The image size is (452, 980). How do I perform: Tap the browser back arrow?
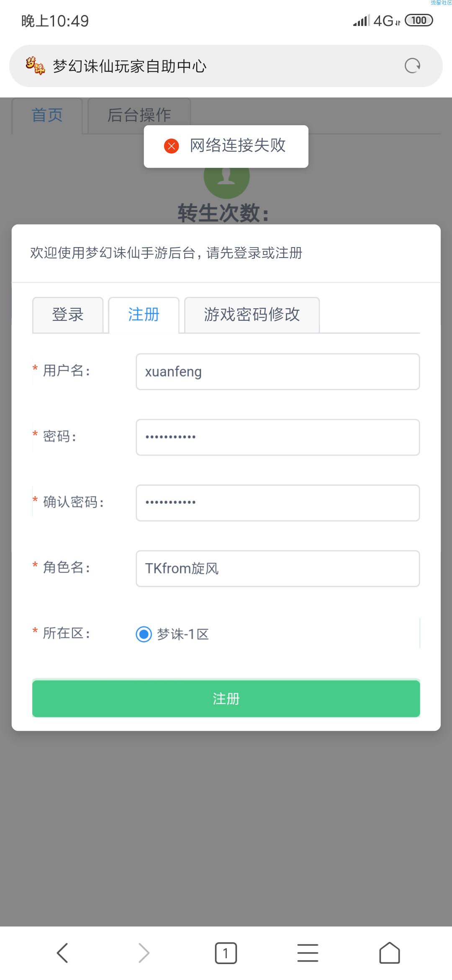[x=62, y=953]
